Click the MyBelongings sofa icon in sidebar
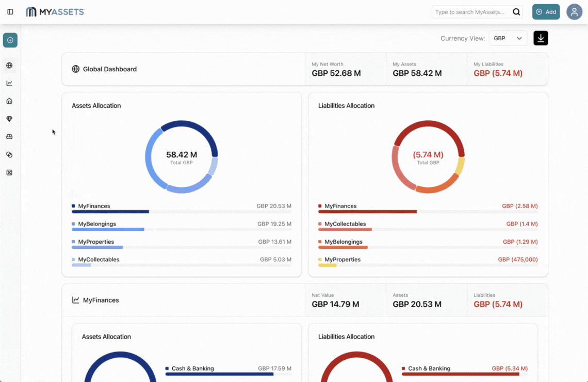 [9, 136]
